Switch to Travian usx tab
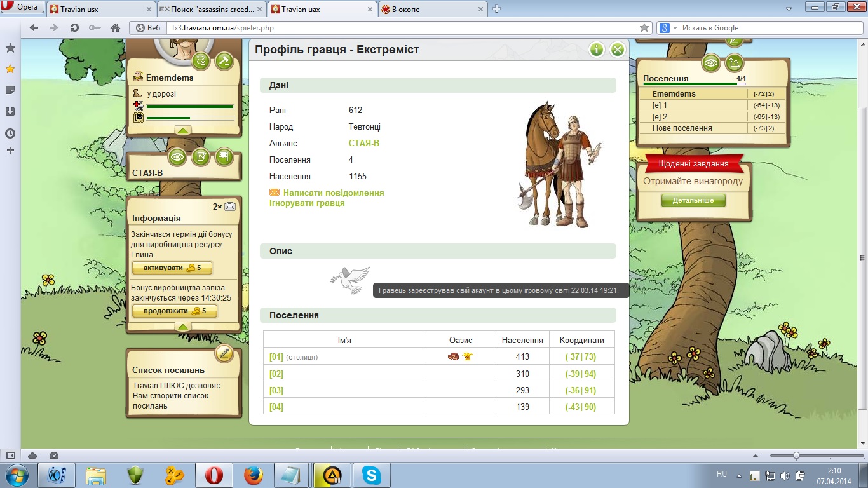Viewport: 868px width, 488px height. tap(100, 10)
